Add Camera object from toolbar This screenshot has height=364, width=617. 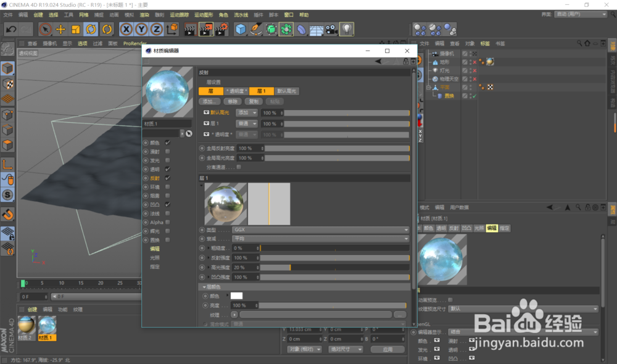pos(331,30)
